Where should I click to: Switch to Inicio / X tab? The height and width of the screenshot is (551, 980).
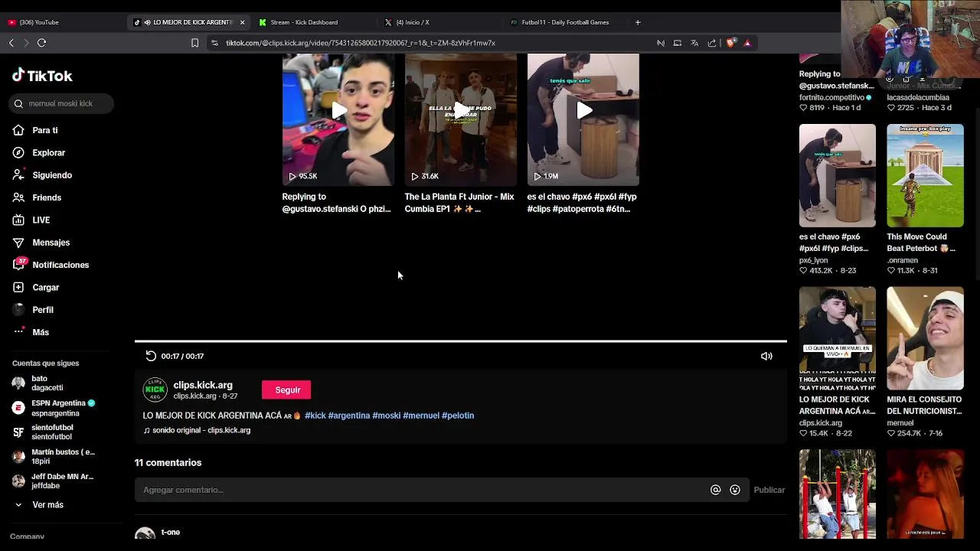[x=413, y=22]
